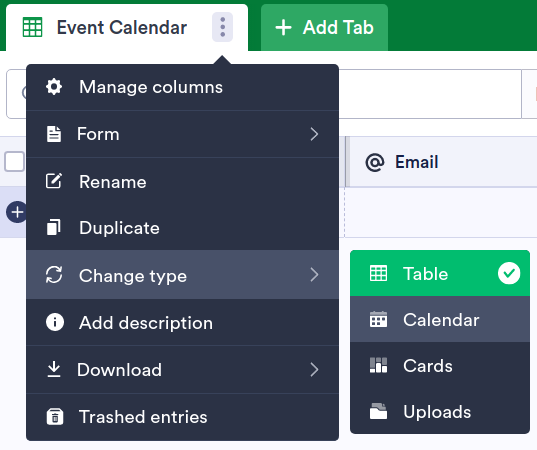
Task: Expand the Form submenu chevron
Action: 314,134
